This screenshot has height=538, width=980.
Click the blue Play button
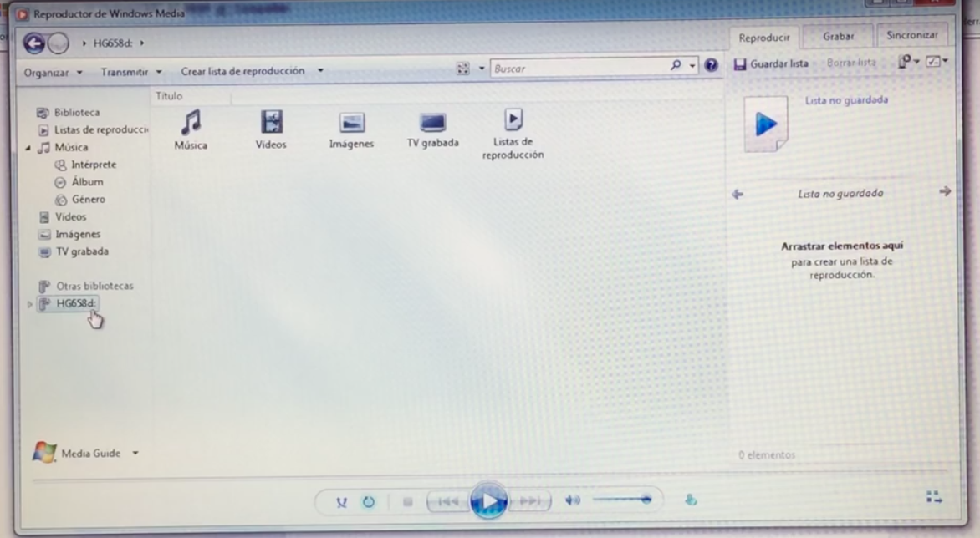click(489, 500)
